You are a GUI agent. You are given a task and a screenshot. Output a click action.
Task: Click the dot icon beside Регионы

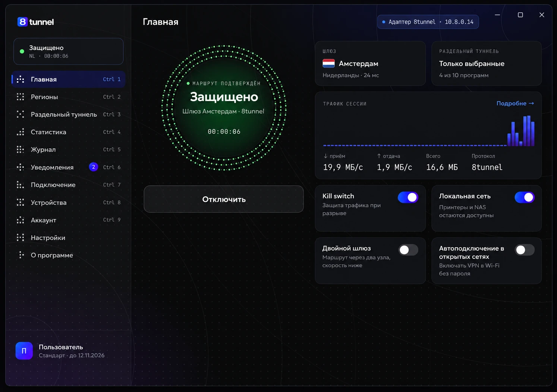point(21,97)
